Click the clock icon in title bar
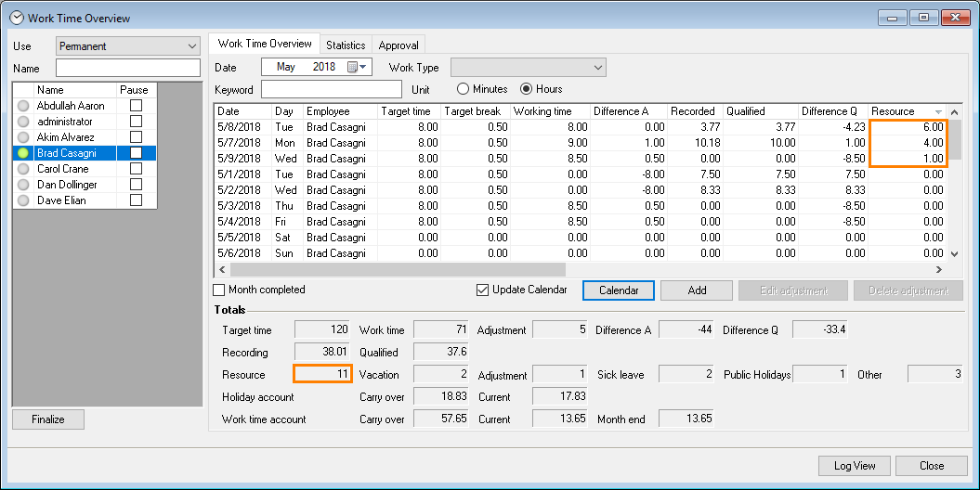 [x=16, y=18]
